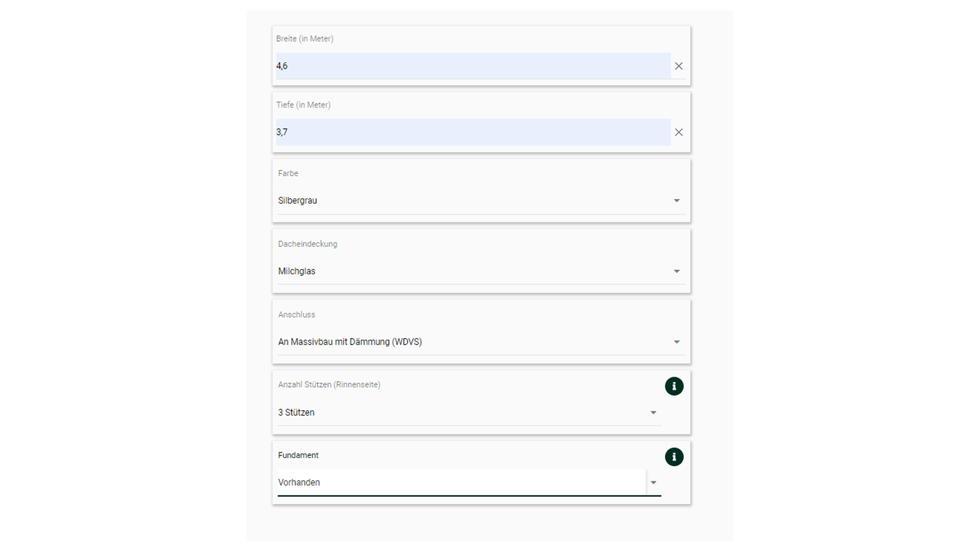Click the Farbe dropdown arrow
This screenshot has height=551, width=980.
[676, 201]
